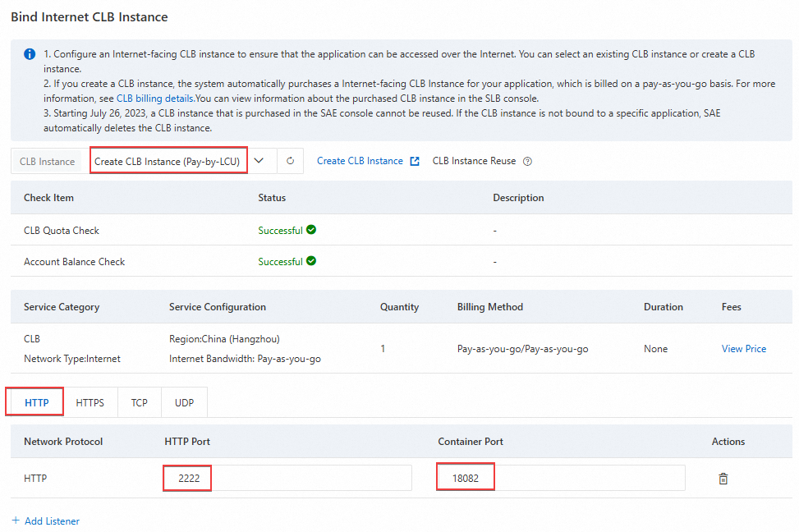The height and width of the screenshot is (532, 799).
Task: Click the plus icon to add listener
Action: (x=16, y=521)
